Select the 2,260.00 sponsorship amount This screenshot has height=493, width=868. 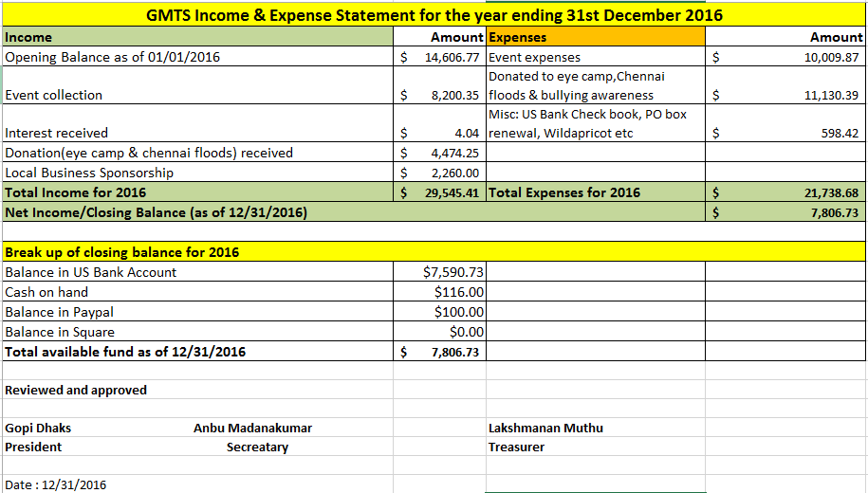coord(439,173)
